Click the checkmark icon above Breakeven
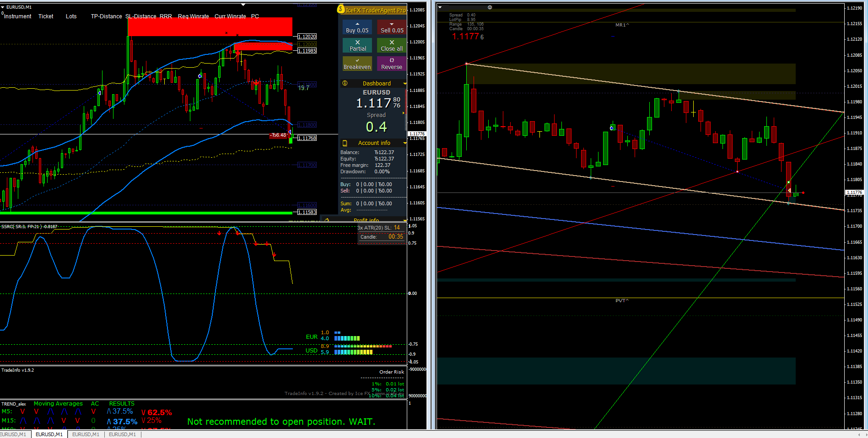 point(357,60)
